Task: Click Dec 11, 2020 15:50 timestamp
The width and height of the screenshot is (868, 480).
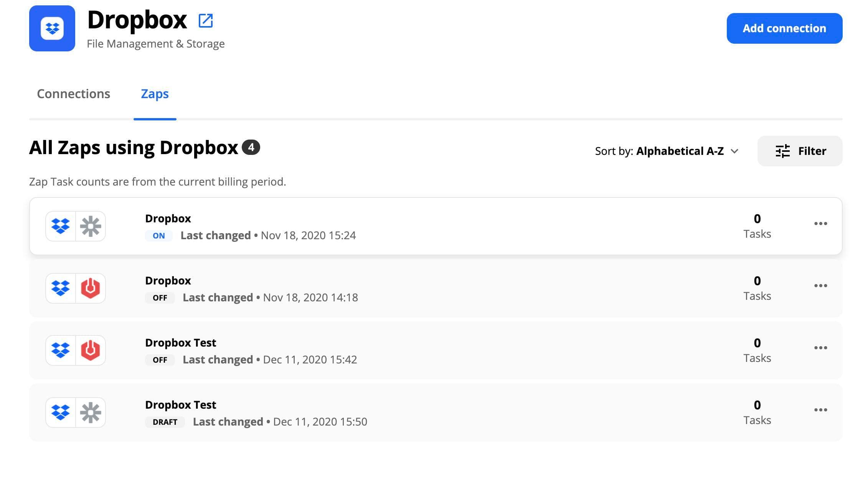Action: (320, 422)
